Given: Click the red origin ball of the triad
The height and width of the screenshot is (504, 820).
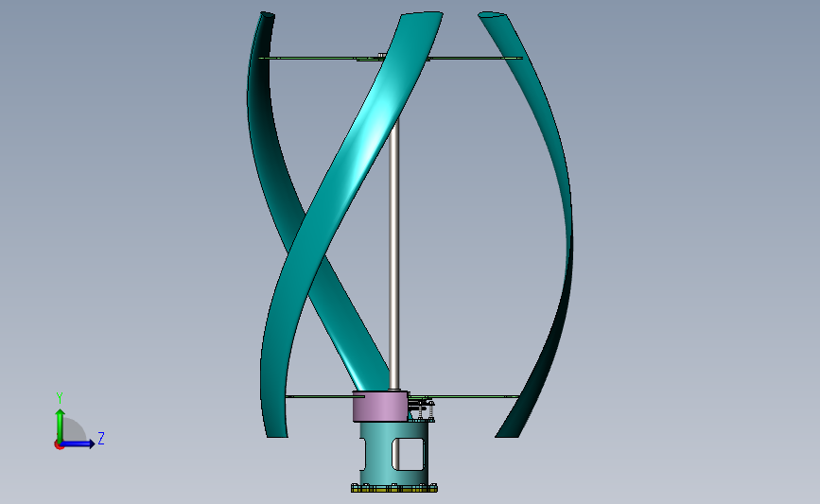Looking at the screenshot, I should [x=59, y=445].
